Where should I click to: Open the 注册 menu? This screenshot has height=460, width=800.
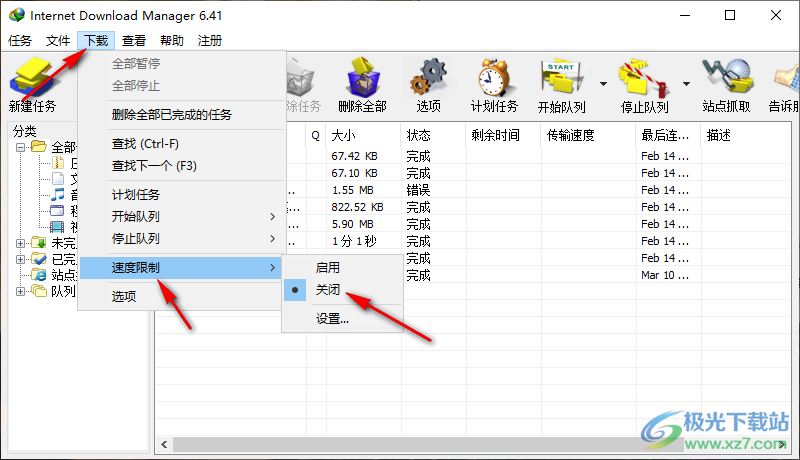(x=210, y=41)
